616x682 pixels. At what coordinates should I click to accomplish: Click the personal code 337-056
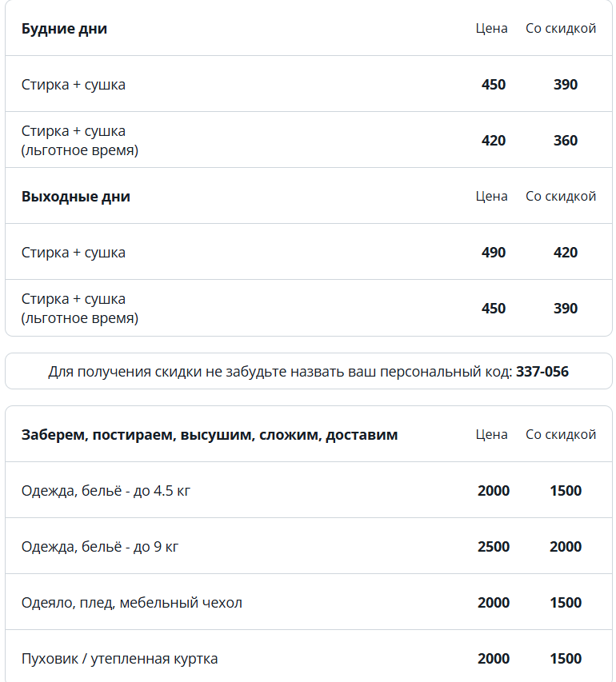[542, 372]
